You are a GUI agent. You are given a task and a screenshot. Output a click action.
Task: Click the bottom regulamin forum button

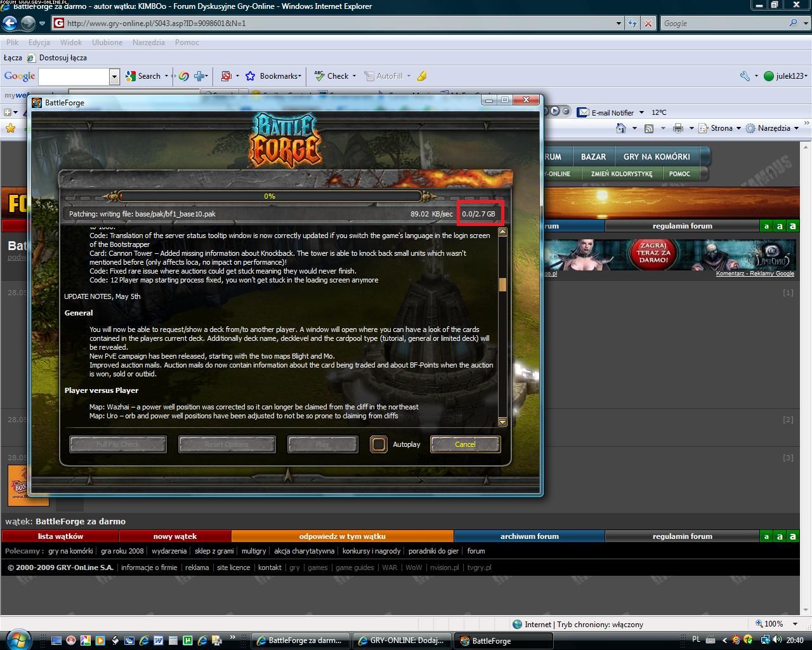pyautogui.click(x=683, y=536)
